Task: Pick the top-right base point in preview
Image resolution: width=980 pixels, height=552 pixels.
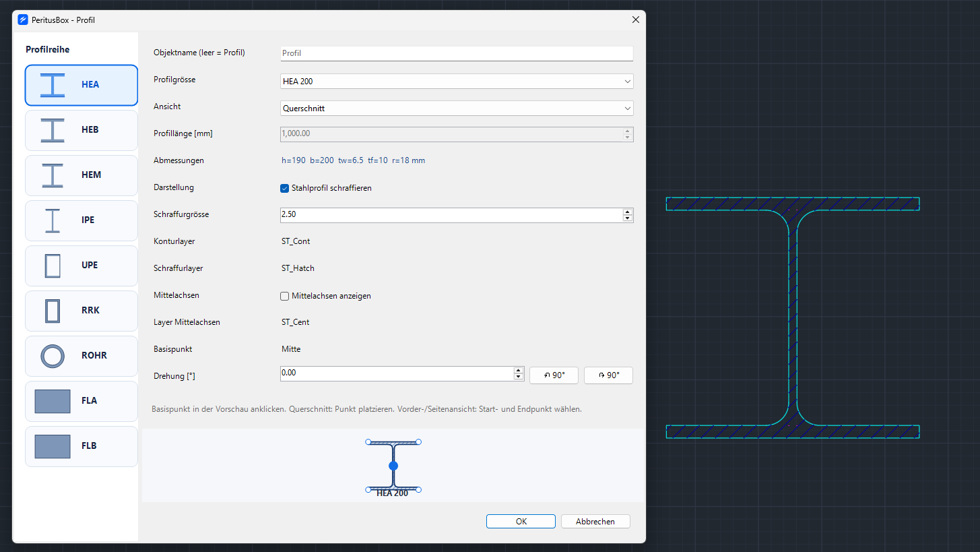Action: pyautogui.click(x=418, y=442)
